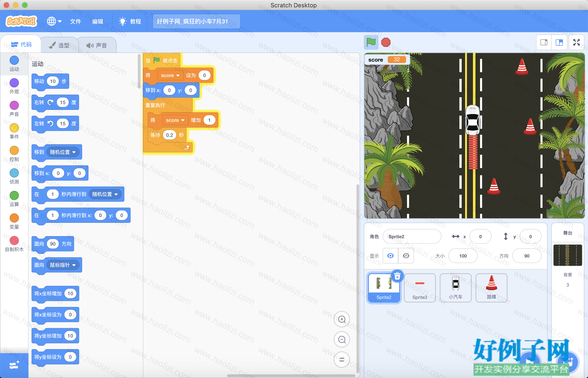Click the sprite y coordinate field
Image resolution: width=588 pixels, height=378 pixels.
pyautogui.click(x=530, y=236)
